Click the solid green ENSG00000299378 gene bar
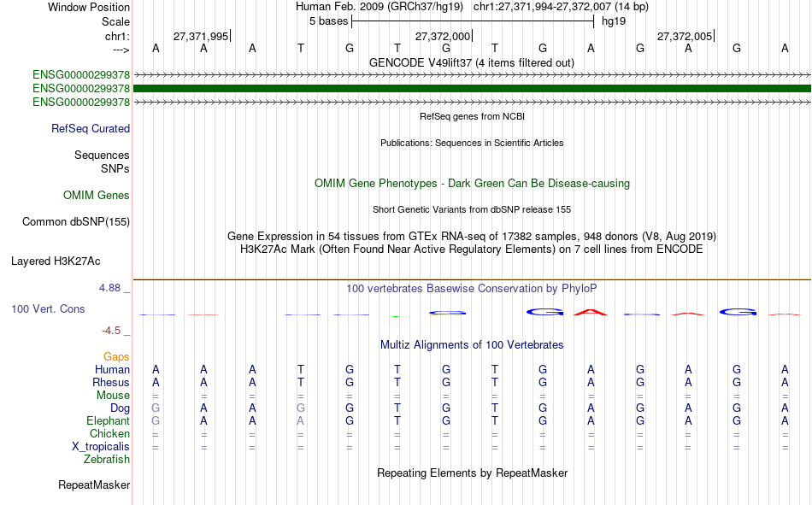 pyautogui.click(x=473, y=89)
